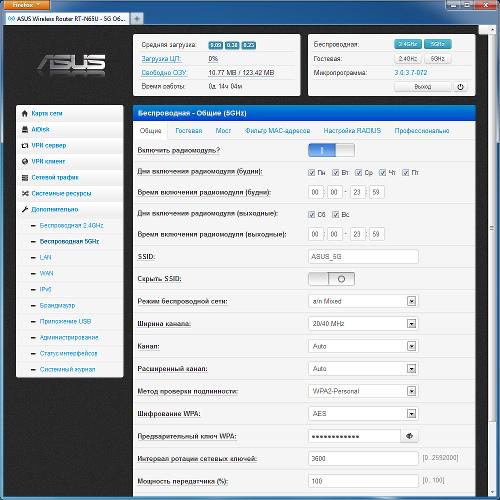Click the wireless 5GHz status button

pos(438,44)
